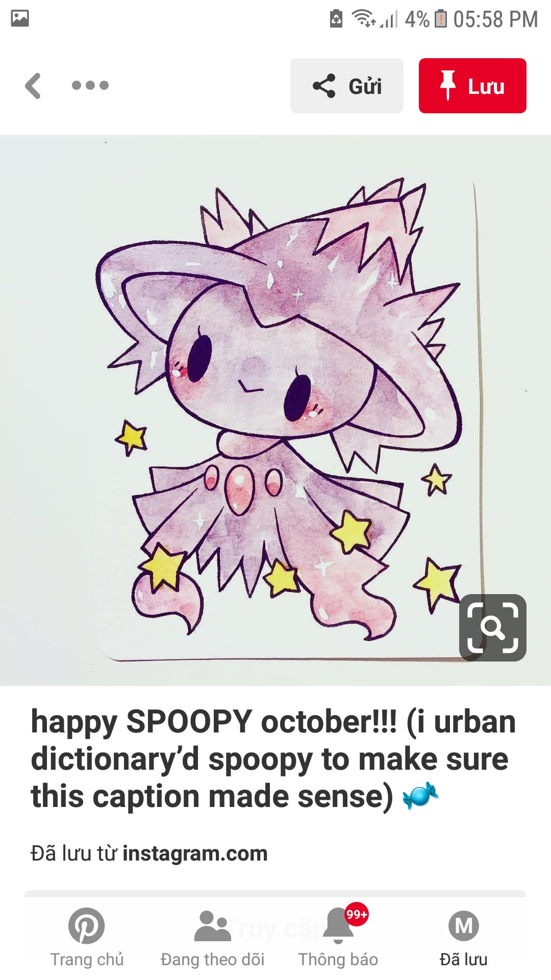
Task: Open the ghost watercolor pin image
Action: coord(275,410)
